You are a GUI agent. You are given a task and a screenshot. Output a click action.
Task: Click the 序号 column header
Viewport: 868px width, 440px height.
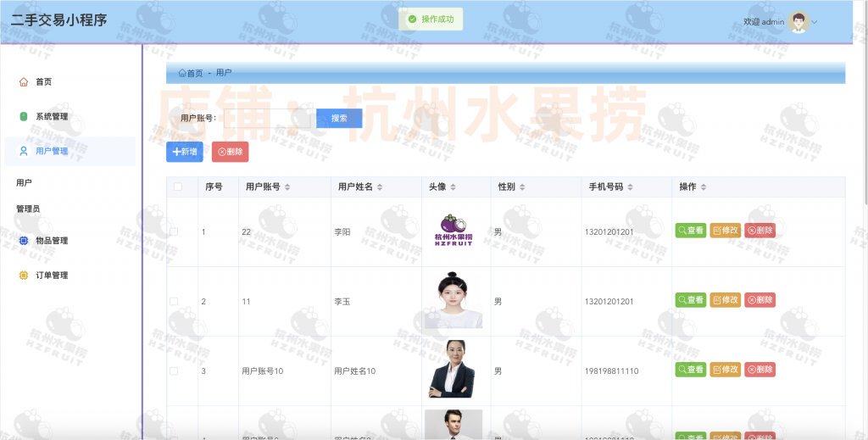pyautogui.click(x=214, y=187)
